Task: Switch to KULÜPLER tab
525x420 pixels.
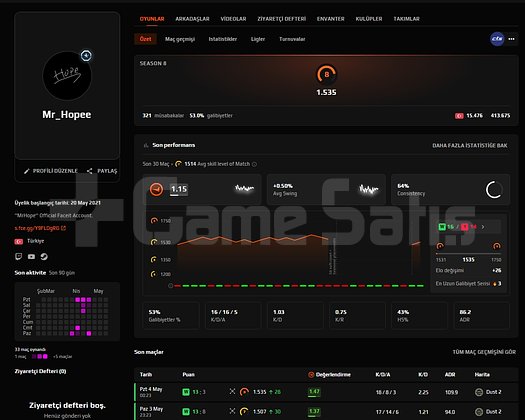Action: click(369, 19)
